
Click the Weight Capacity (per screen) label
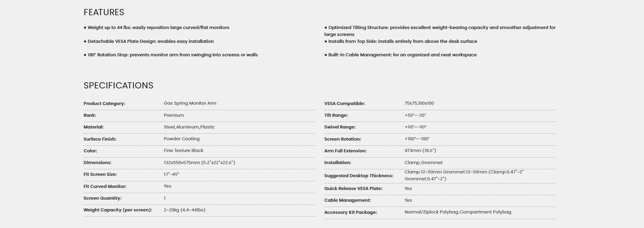tap(118, 210)
